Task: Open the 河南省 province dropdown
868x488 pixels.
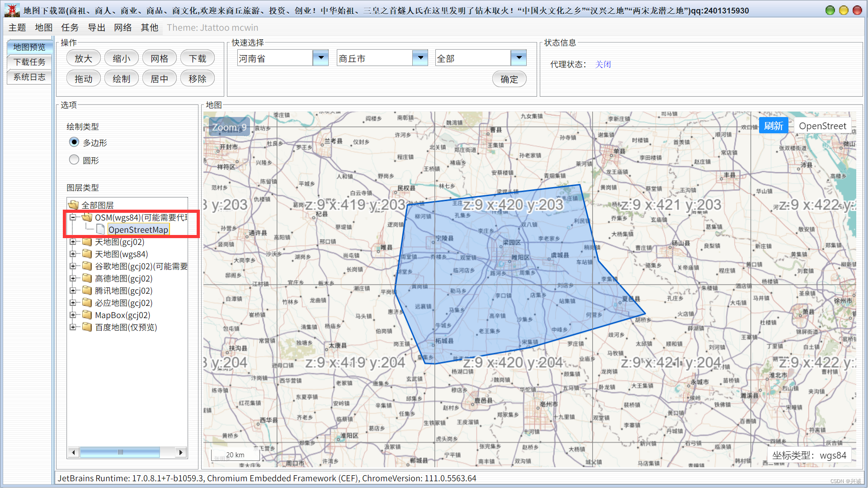Action: 321,58
